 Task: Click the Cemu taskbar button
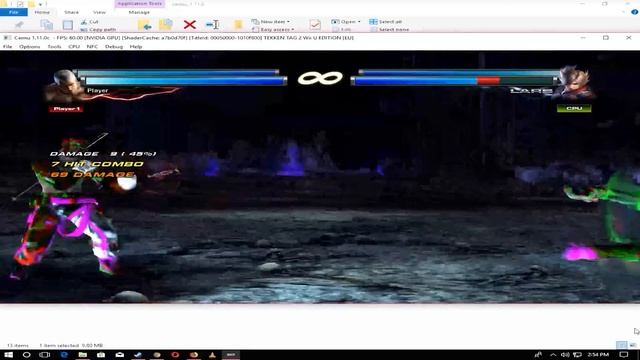(x=231, y=355)
